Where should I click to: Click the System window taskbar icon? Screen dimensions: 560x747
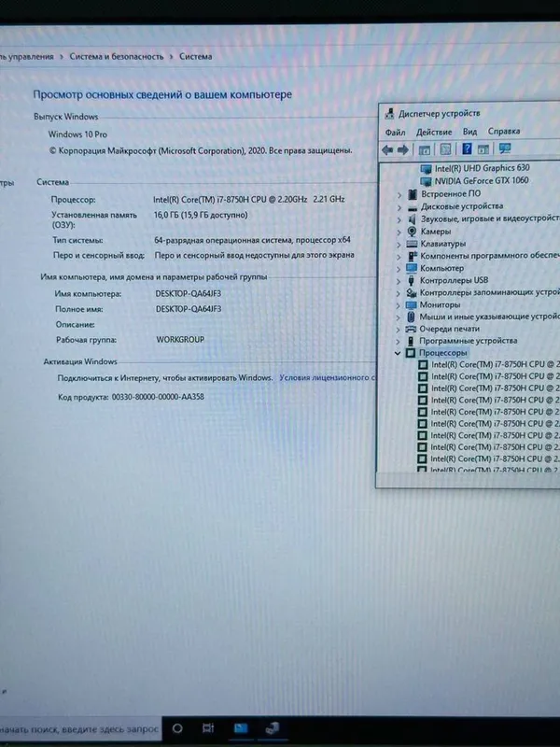tap(241, 728)
